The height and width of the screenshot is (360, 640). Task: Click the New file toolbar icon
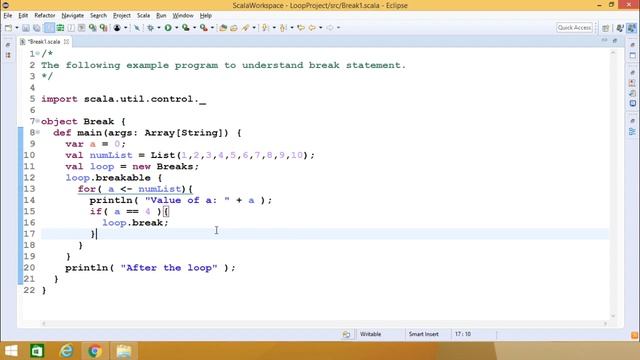[9, 28]
